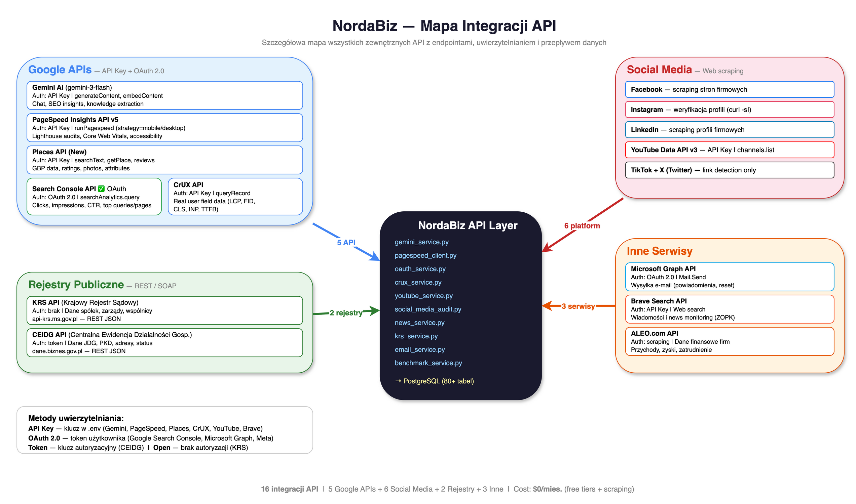Click the YouTube Data API v3 entry

[x=730, y=150]
